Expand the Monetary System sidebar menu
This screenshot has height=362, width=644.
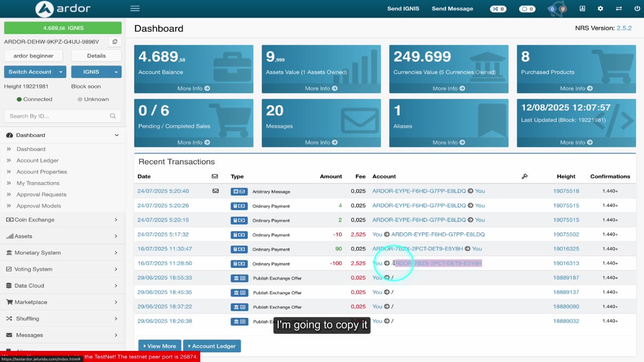coord(63,253)
